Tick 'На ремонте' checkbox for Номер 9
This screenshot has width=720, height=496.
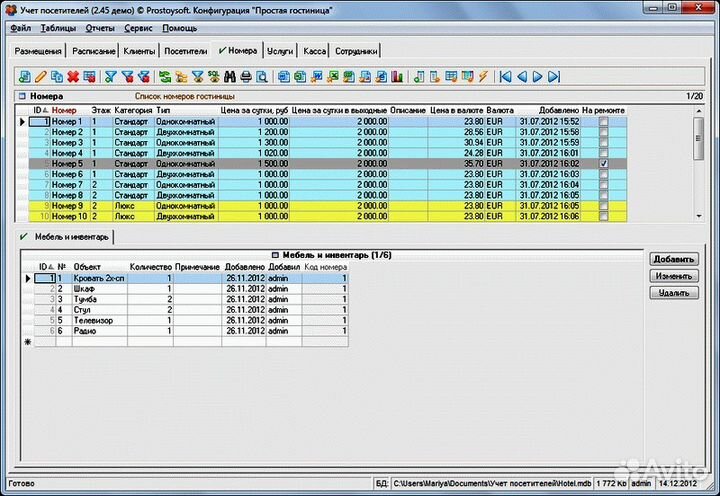click(x=602, y=205)
